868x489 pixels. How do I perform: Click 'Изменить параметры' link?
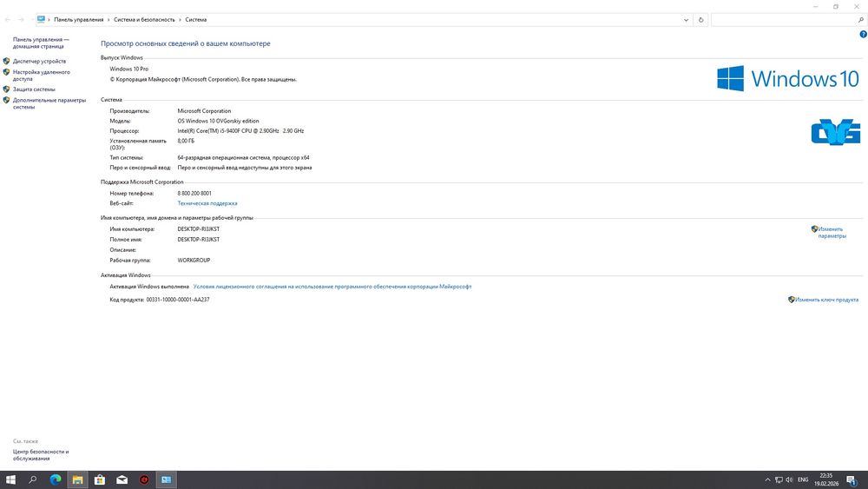pyautogui.click(x=832, y=233)
